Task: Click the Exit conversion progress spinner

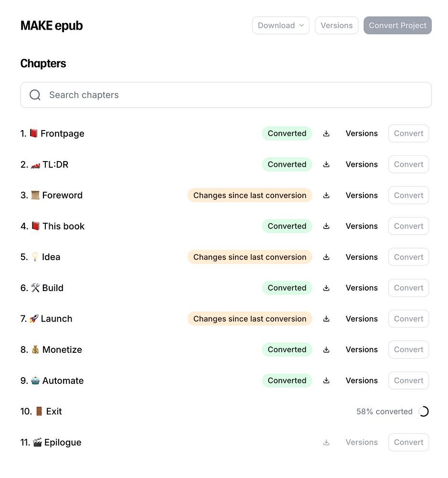Action: [x=423, y=412]
